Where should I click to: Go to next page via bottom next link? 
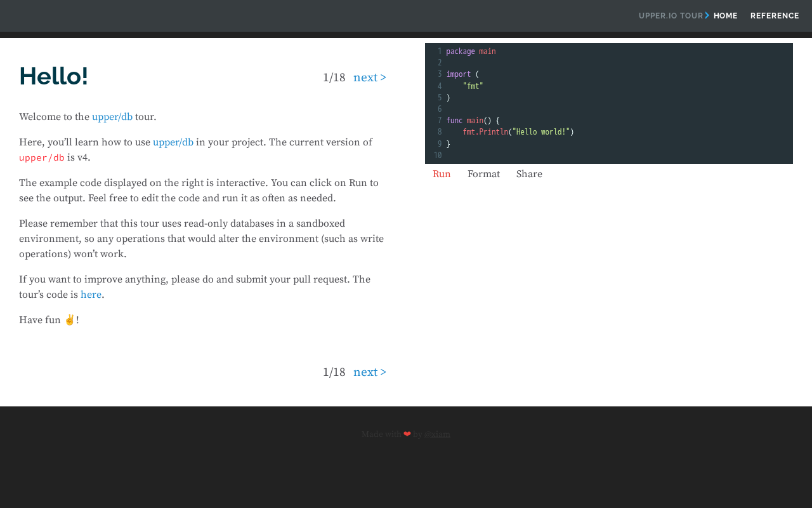(370, 372)
